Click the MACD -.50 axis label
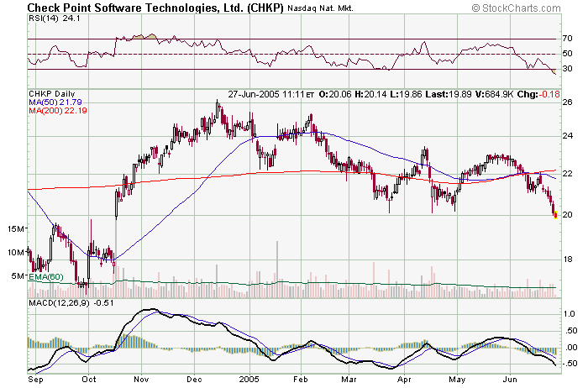Image resolution: width=588 pixels, height=388 pixels. (570, 364)
